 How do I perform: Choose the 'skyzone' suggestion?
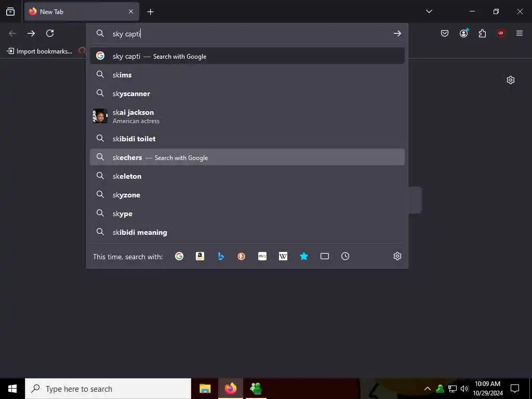tap(247, 194)
